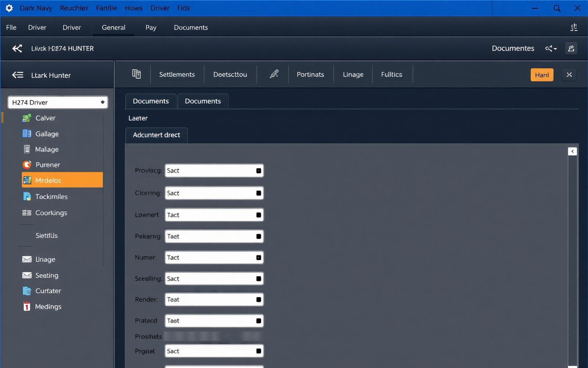Expand the Pratecd dropdown

click(x=214, y=321)
